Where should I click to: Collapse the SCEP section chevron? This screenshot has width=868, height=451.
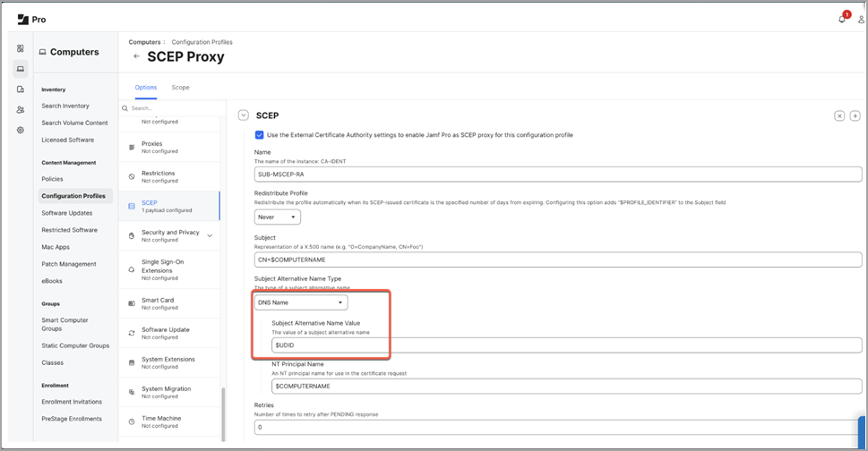[x=244, y=115]
